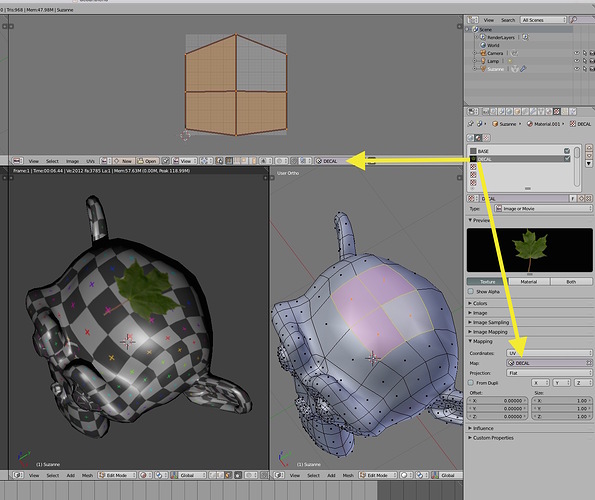Open Edit Mode dropdown in left 3D view
The image size is (595, 500).
point(117,475)
